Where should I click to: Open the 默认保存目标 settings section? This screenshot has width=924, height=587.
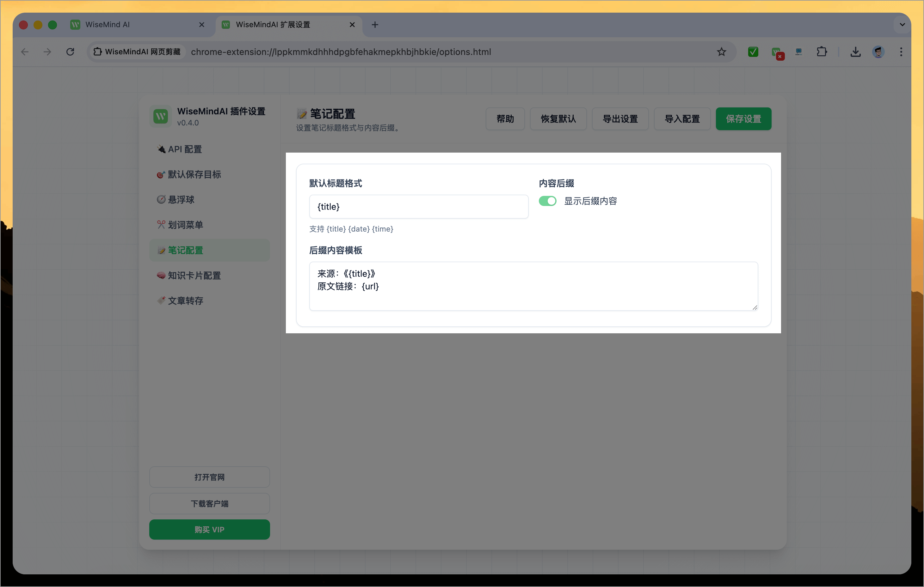[x=194, y=174]
